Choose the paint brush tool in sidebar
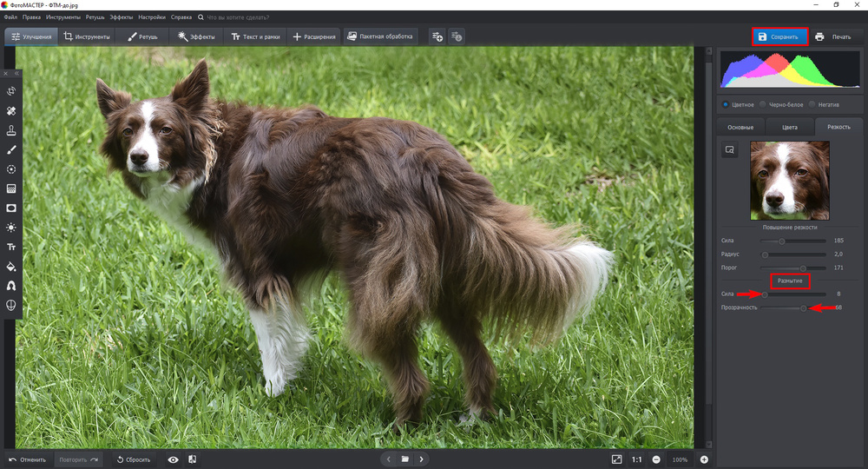This screenshot has width=868, height=469. click(x=11, y=150)
